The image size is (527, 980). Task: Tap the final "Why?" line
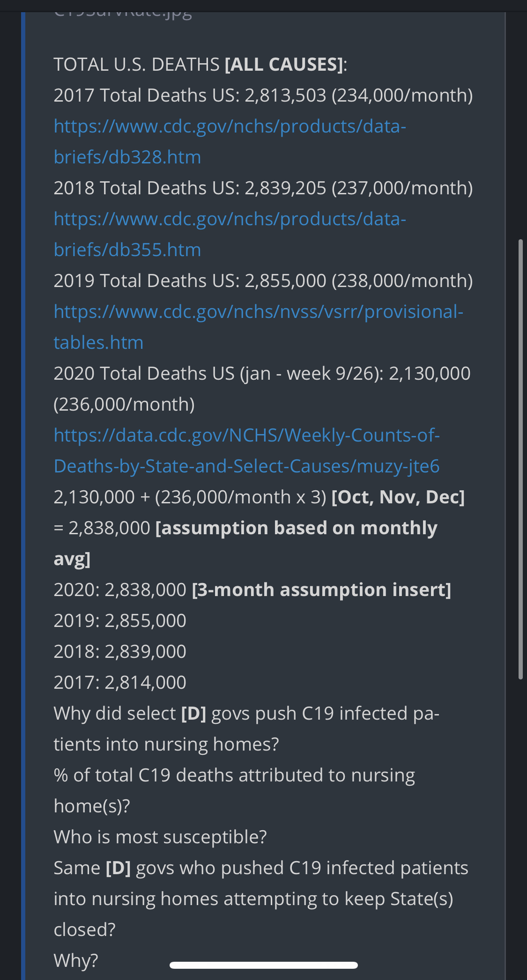(x=76, y=961)
